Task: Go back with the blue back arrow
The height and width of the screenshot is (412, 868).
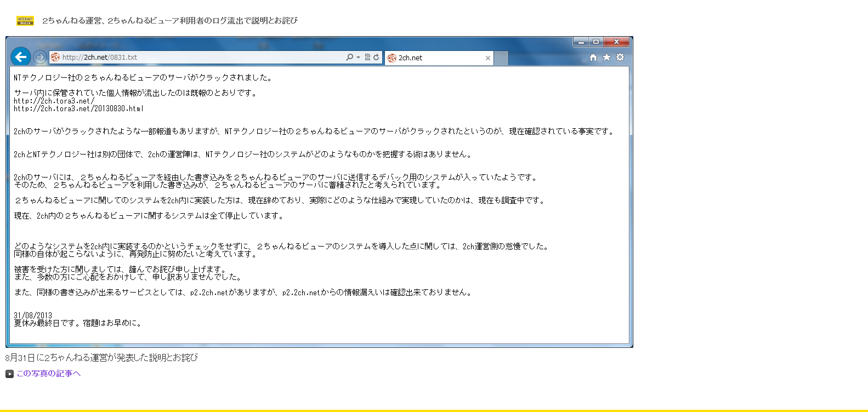Action: coord(20,56)
